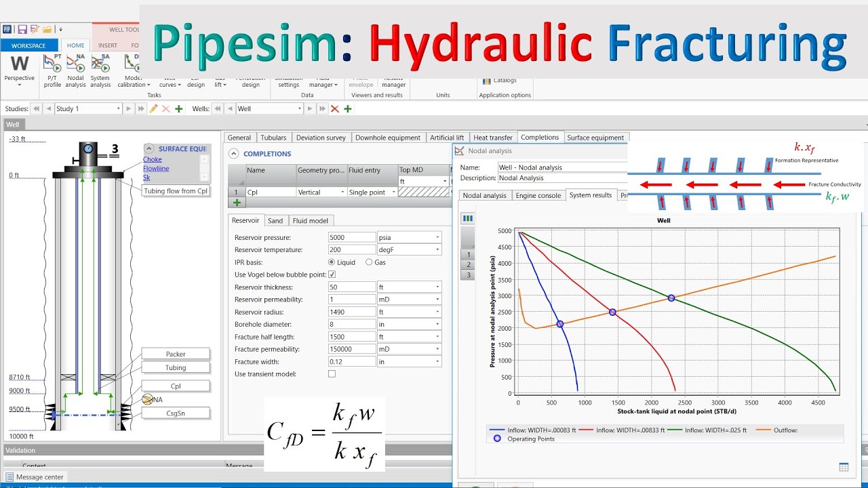This screenshot has height=488, width=868.
Task: Add a new well with green plus
Action: click(348, 108)
